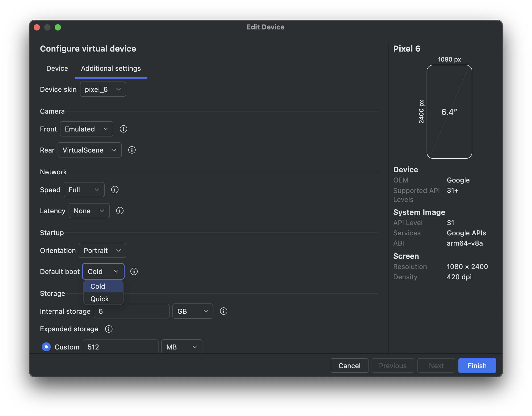Select the Additional settings tab

point(111,68)
